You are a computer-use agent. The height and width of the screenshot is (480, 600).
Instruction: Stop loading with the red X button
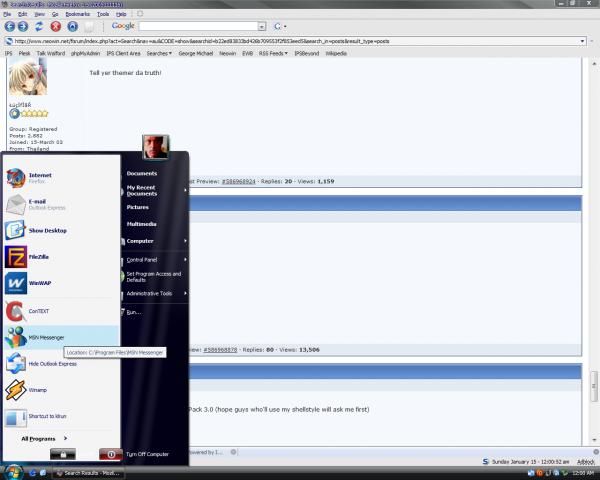(56, 26)
